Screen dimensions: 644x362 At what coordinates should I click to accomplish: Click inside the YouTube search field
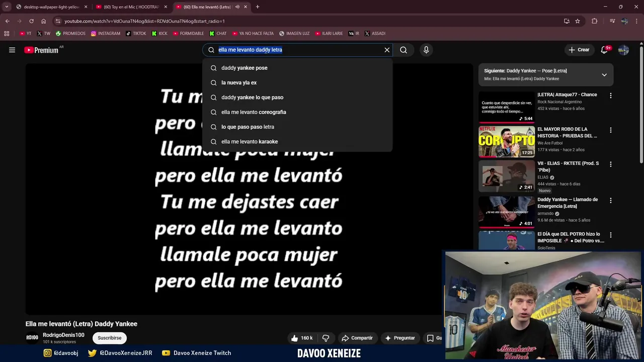point(297,50)
